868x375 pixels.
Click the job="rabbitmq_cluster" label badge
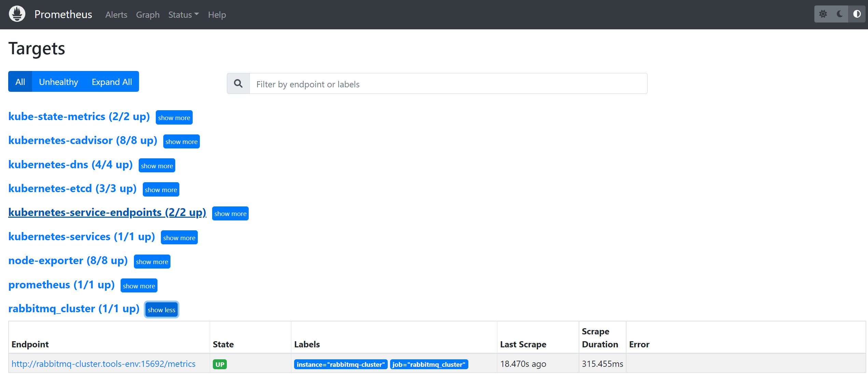tap(429, 364)
